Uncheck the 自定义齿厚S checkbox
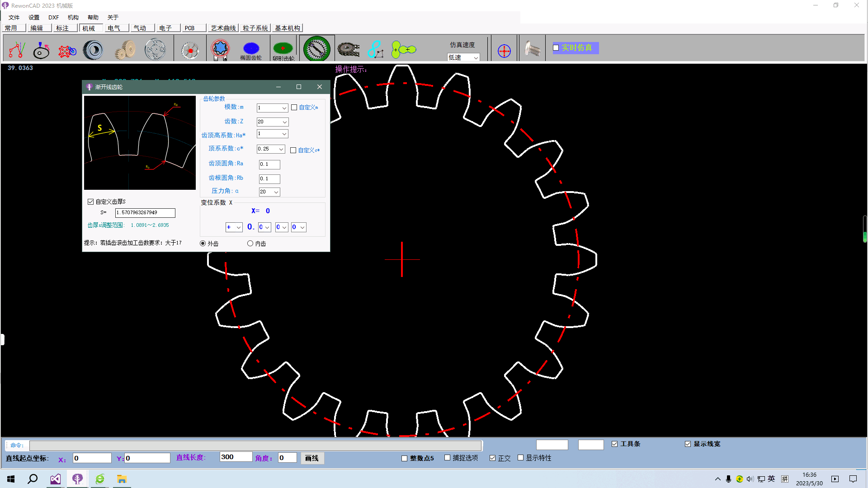The height and width of the screenshot is (488, 868). coord(91,202)
